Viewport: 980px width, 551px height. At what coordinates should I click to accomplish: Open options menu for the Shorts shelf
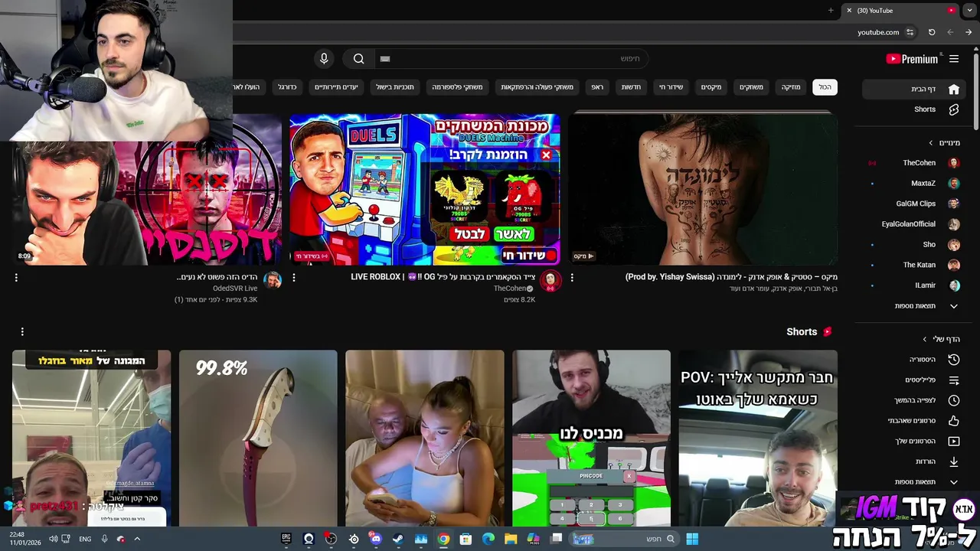[x=22, y=331]
